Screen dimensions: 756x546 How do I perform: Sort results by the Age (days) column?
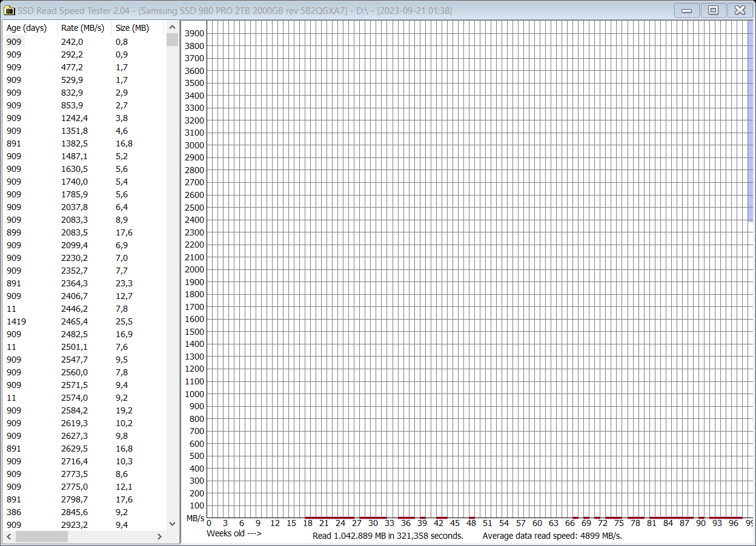click(27, 27)
